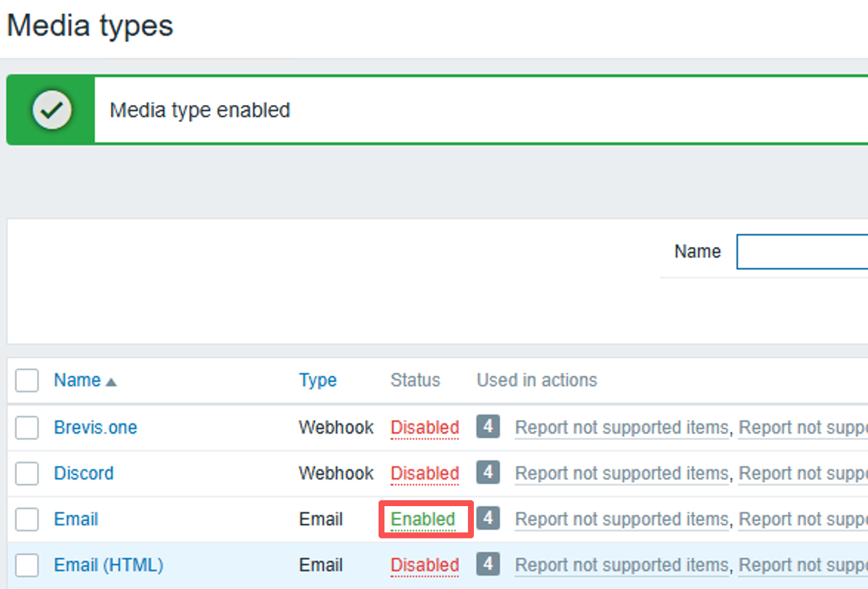Click actions count badge in Email row
The image size is (868, 589).
(x=488, y=518)
